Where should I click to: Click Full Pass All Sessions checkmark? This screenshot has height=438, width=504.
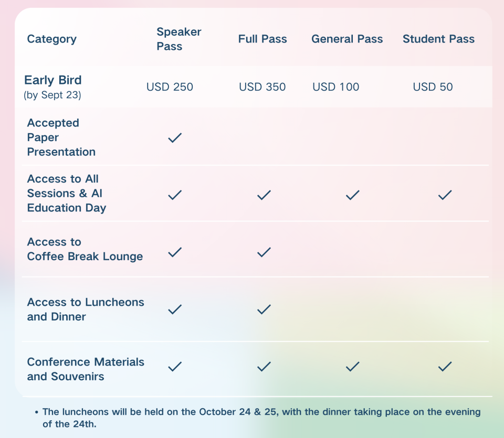point(264,195)
